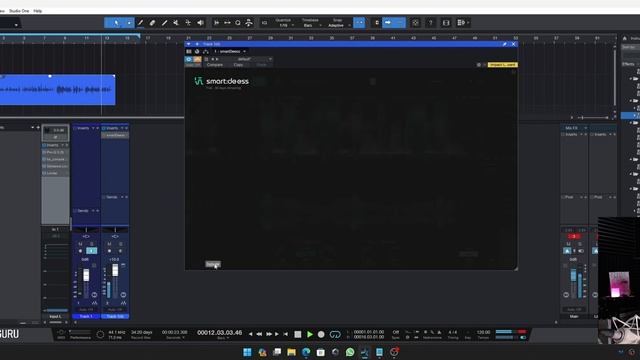Open the video player icon in toolbar

pos(446,23)
